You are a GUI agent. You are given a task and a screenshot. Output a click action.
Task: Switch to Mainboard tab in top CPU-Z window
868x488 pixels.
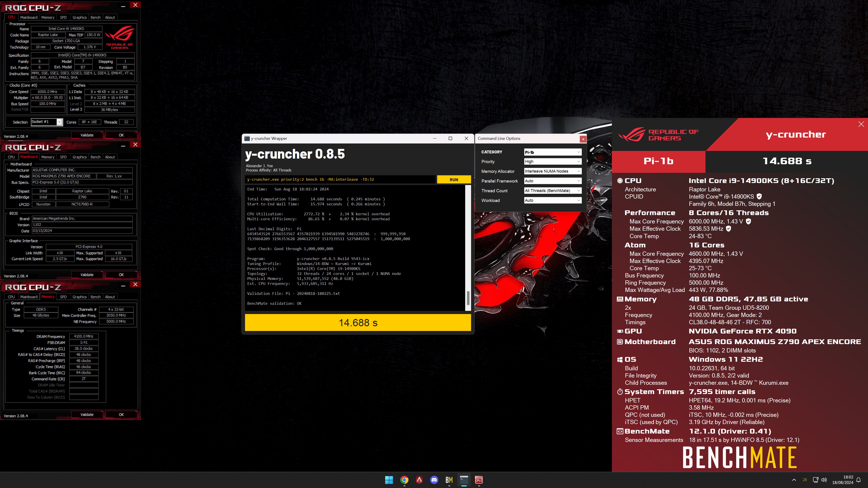click(x=29, y=17)
